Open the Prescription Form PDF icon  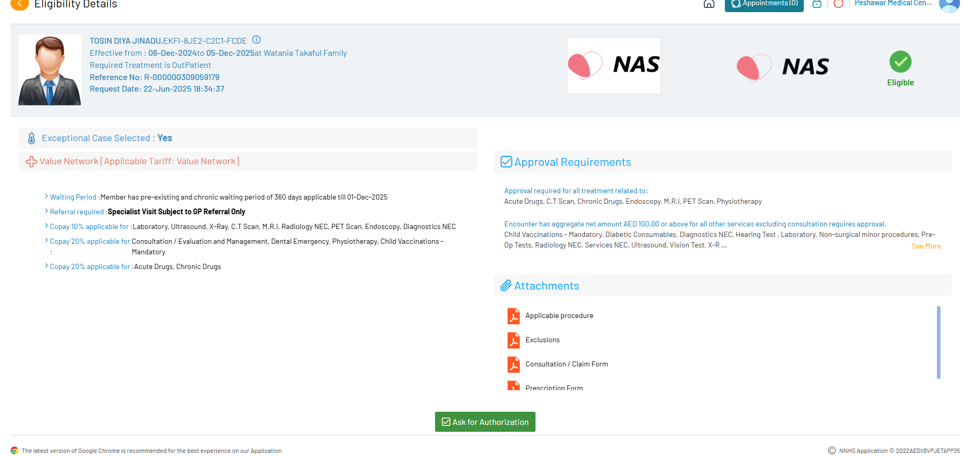[513, 385]
